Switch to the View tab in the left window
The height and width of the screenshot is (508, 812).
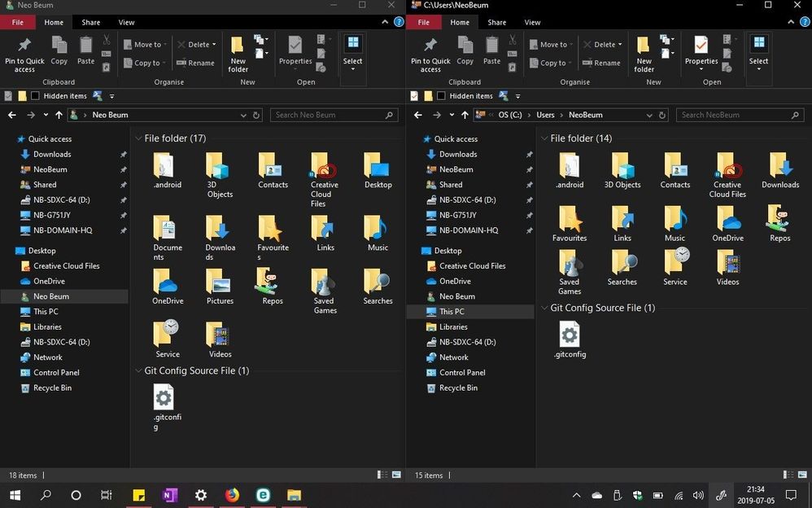pos(126,23)
